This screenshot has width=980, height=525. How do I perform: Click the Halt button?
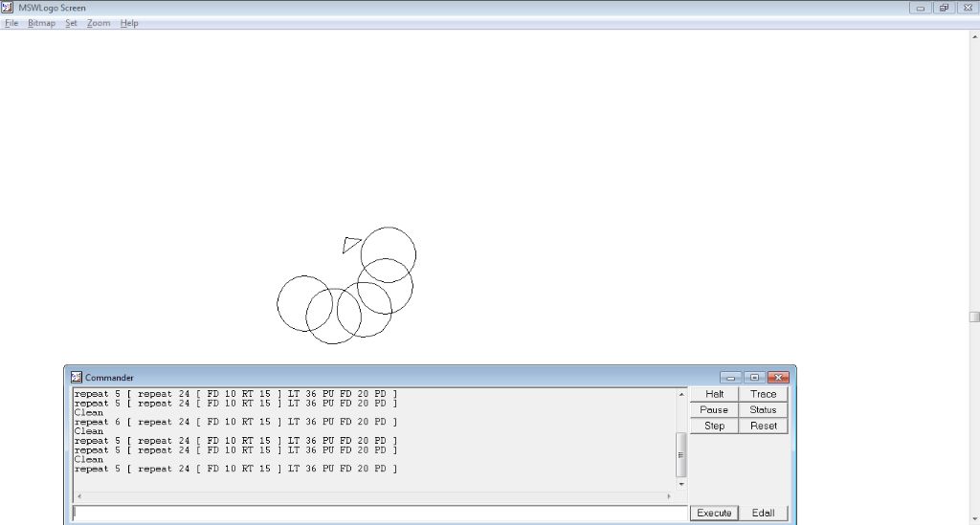pyautogui.click(x=714, y=394)
